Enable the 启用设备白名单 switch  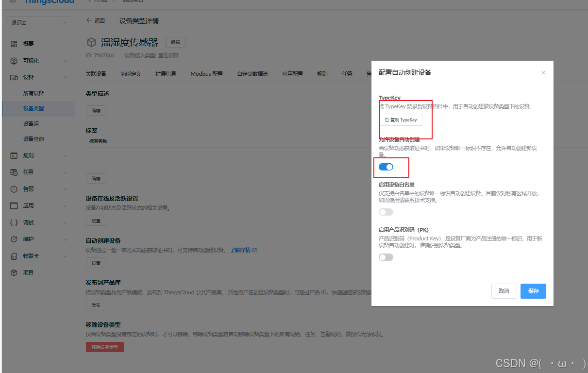[x=386, y=212]
